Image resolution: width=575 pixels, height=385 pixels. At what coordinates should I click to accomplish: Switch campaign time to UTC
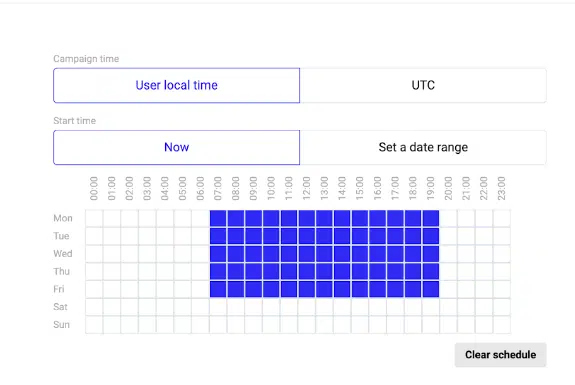[423, 85]
